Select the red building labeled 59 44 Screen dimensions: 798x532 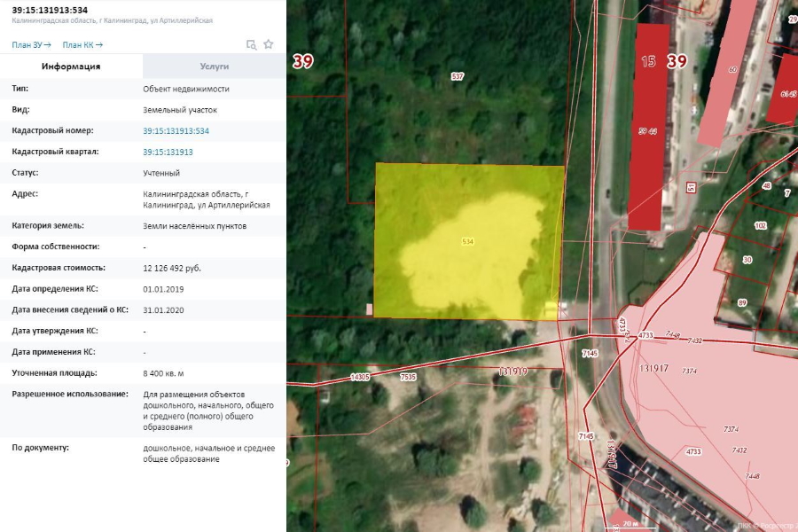coord(647,131)
